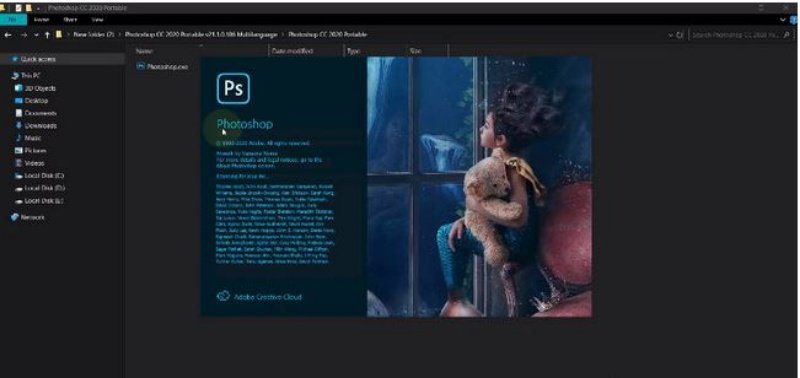Click the 3D Objects icon
This screenshot has width=800, height=378.
point(19,88)
